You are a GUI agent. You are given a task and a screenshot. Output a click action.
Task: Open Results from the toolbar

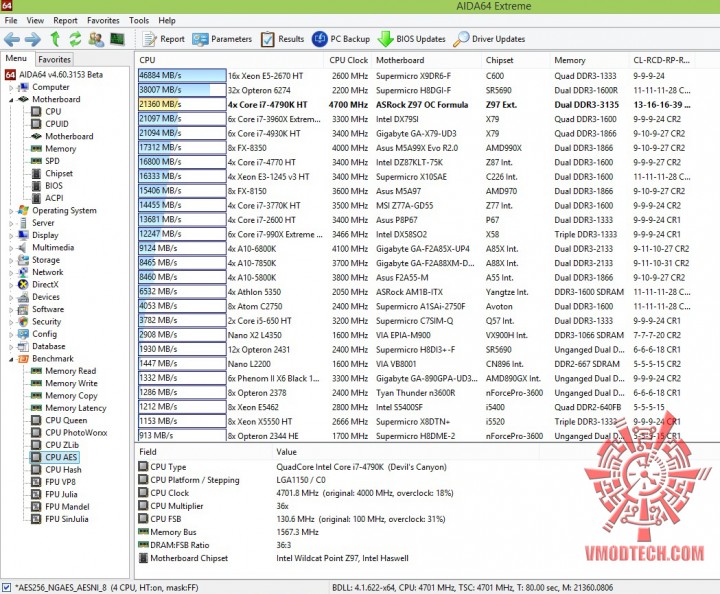click(x=282, y=39)
